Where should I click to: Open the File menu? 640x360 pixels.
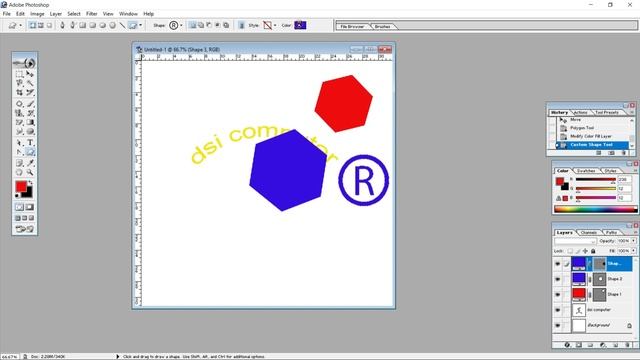point(7,14)
